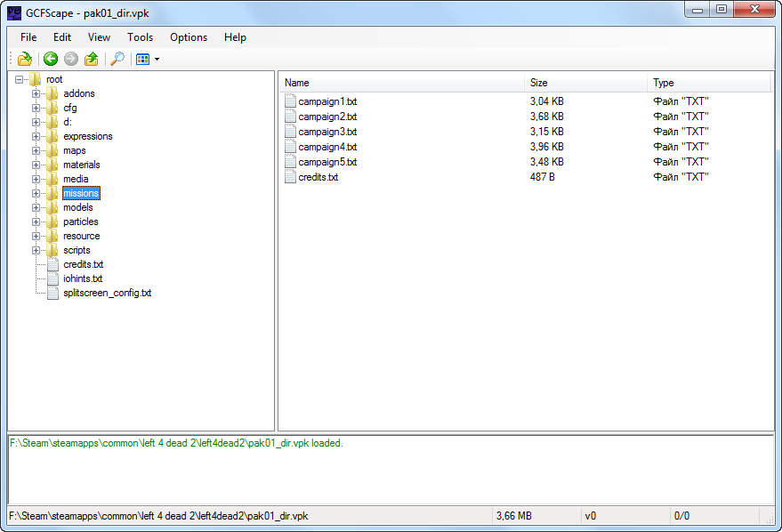Viewport: 782px width, 532px height.
Task: Close the GCFScape window
Action: [754, 10]
